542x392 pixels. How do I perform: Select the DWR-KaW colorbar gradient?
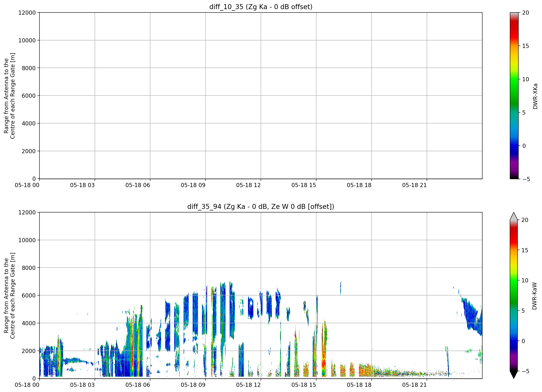pyautogui.click(x=514, y=295)
